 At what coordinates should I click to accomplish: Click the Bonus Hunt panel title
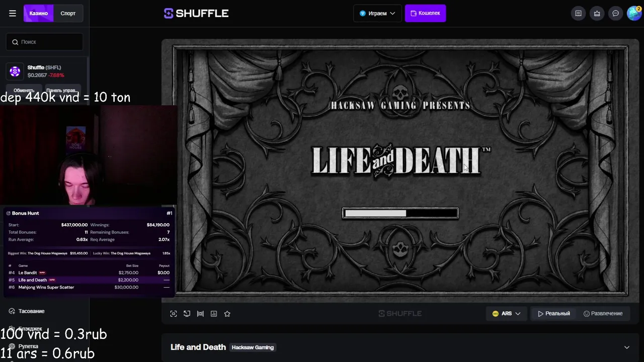(x=25, y=213)
